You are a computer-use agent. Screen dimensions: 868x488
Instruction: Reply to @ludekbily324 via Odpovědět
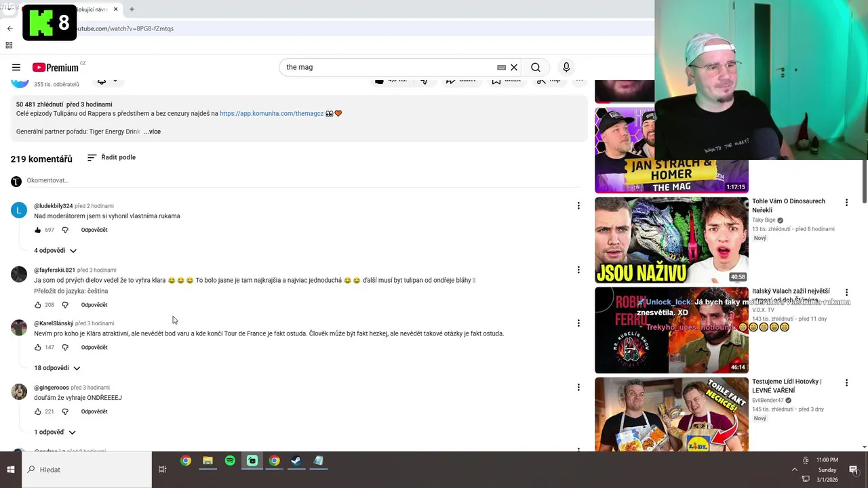point(94,230)
